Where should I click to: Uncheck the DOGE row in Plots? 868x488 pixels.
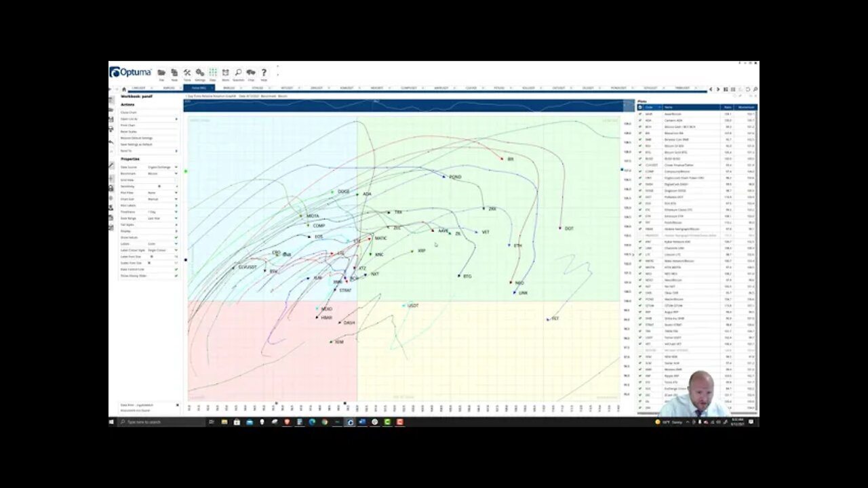(x=639, y=190)
